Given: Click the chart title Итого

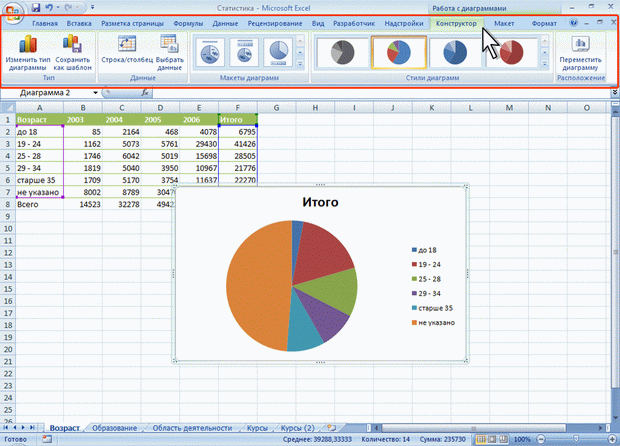Looking at the screenshot, I should pos(320,202).
